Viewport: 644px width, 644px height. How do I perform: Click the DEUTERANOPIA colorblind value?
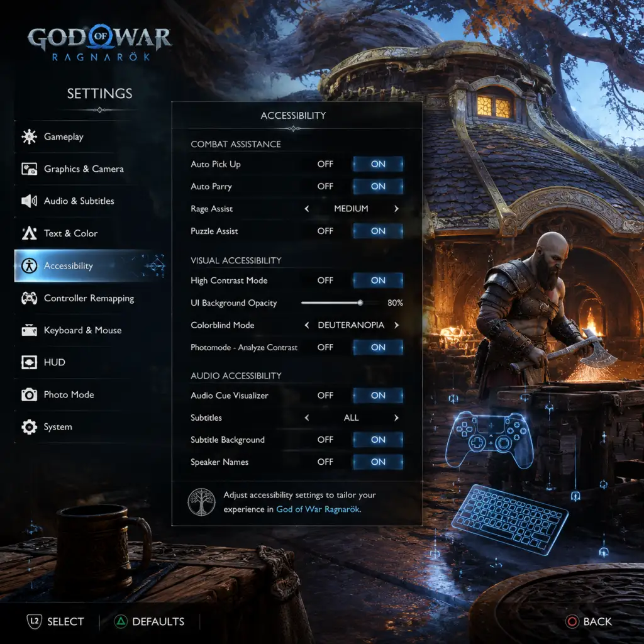point(351,325)
